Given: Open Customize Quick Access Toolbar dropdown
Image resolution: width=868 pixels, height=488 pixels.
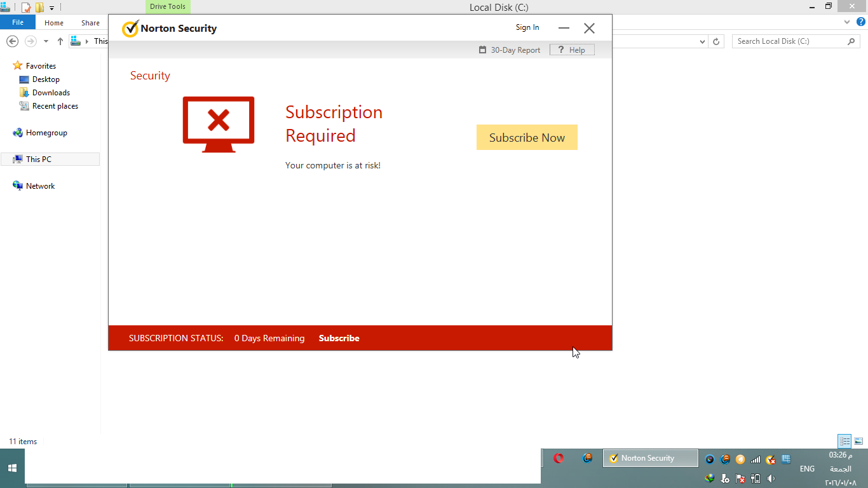Looking at the screenshot, I should 52,8.
